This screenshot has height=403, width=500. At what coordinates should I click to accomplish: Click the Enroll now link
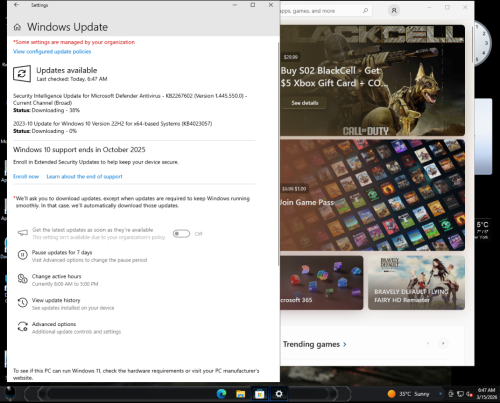pos(26,176)
